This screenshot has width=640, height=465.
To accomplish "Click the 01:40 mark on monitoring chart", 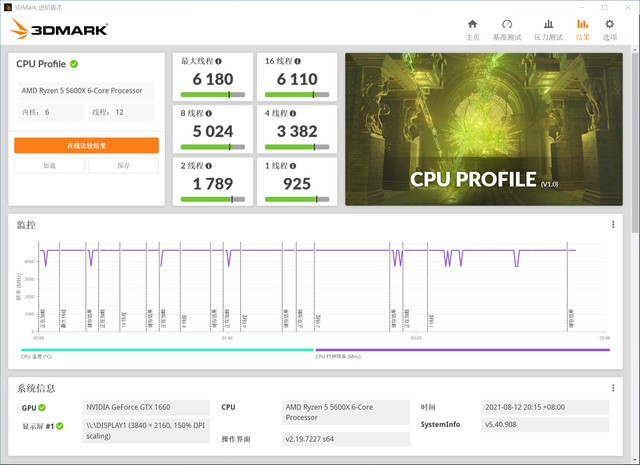I will 227,338.
